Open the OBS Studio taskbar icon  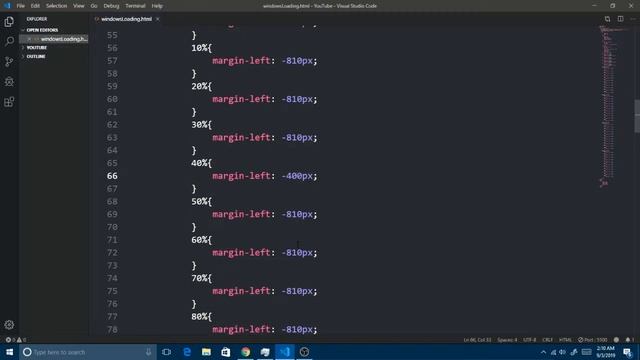click(x=304, y=352)
